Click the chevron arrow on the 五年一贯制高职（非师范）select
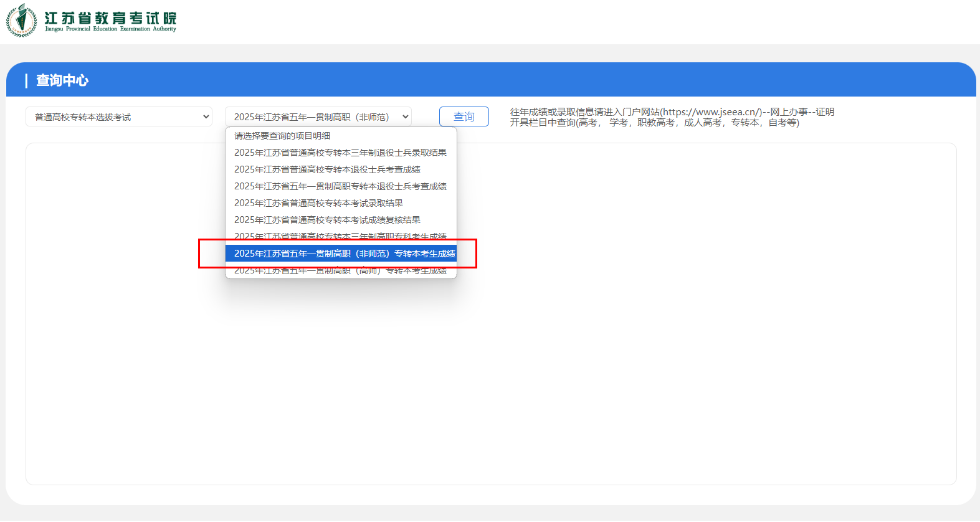 coord(405,116)
